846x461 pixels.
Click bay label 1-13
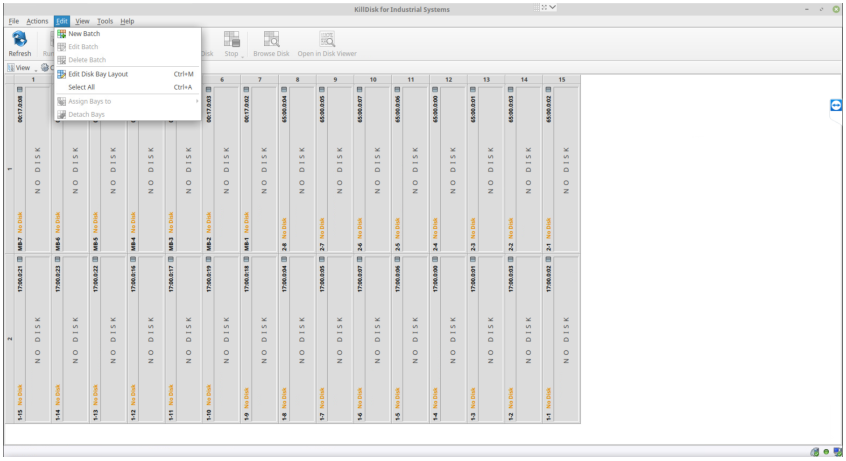[x=95, y=415]
